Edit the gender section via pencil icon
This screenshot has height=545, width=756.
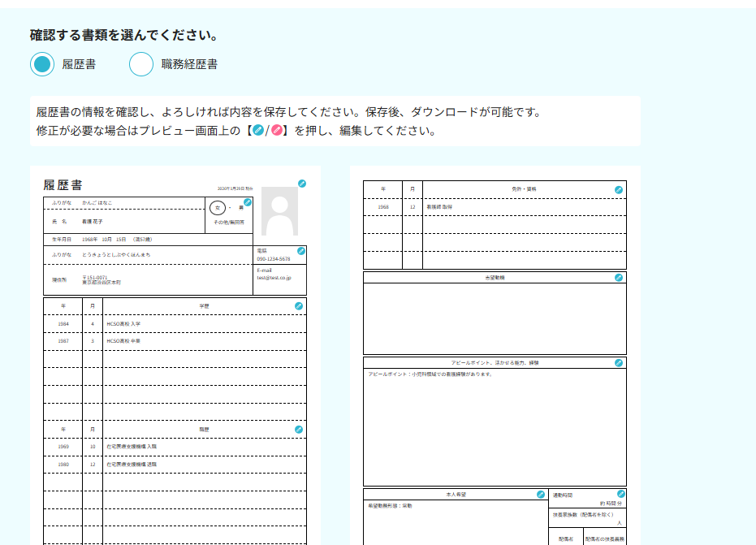tap(248, 201)
